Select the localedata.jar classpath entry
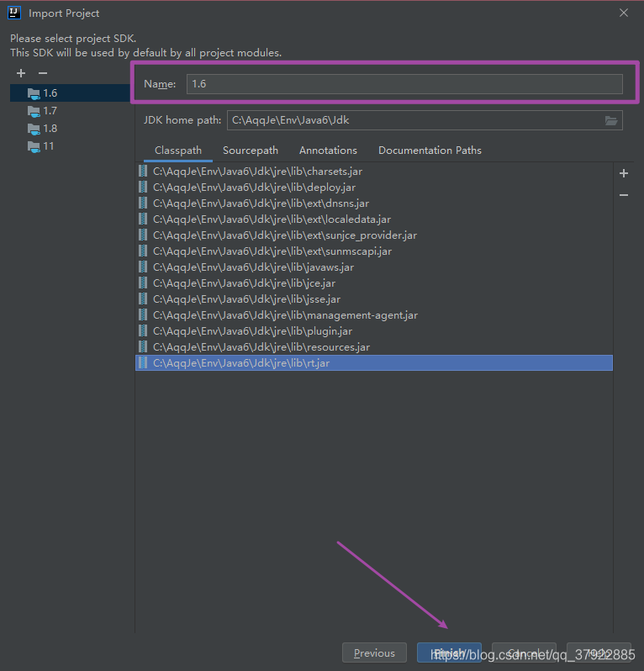644x671 pixels. click(374, 219)
